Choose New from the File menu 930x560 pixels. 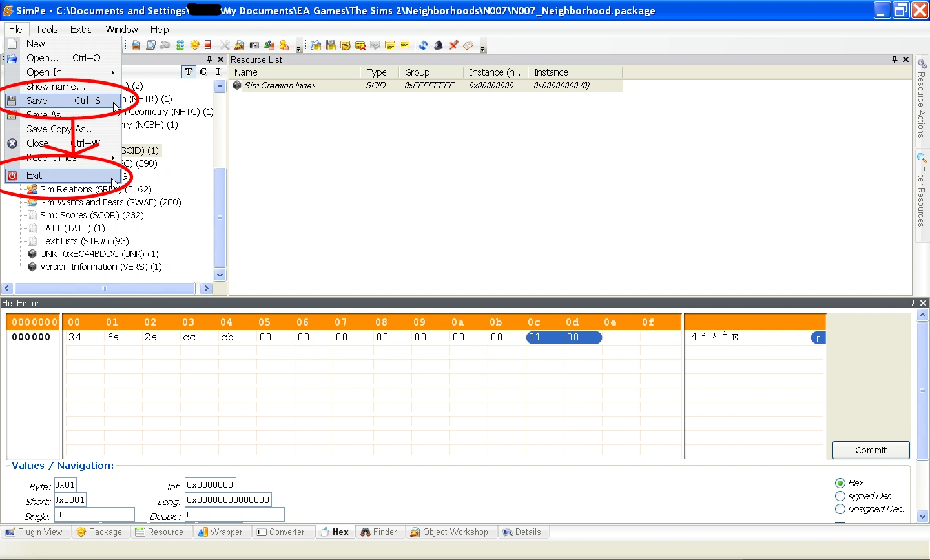click(63, 44)
